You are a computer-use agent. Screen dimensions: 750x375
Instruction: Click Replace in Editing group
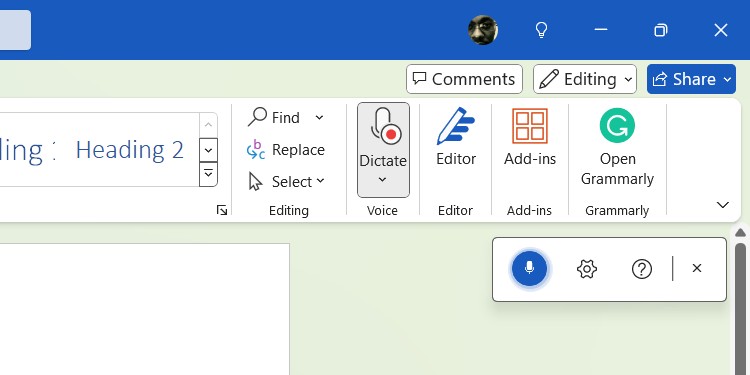[x=286, y=150]
